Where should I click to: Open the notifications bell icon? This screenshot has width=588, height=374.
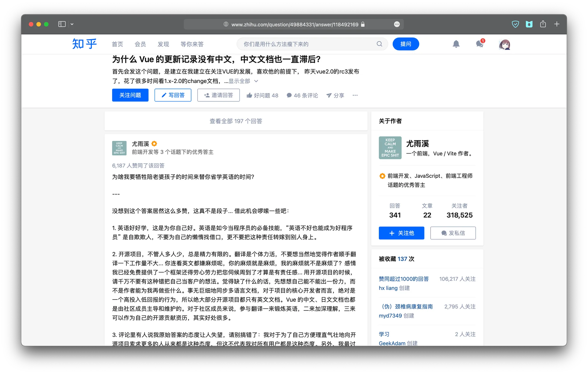click(x=456, y=44)
